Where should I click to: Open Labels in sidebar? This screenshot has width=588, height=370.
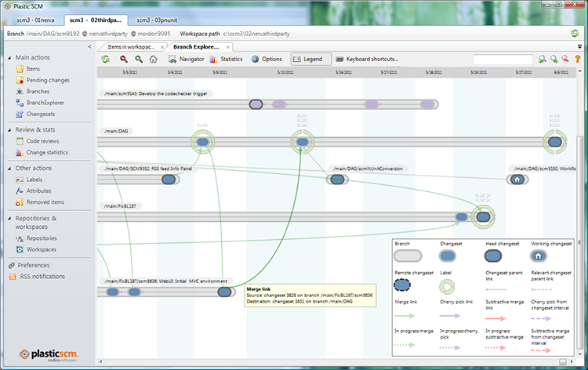[29, 180]
